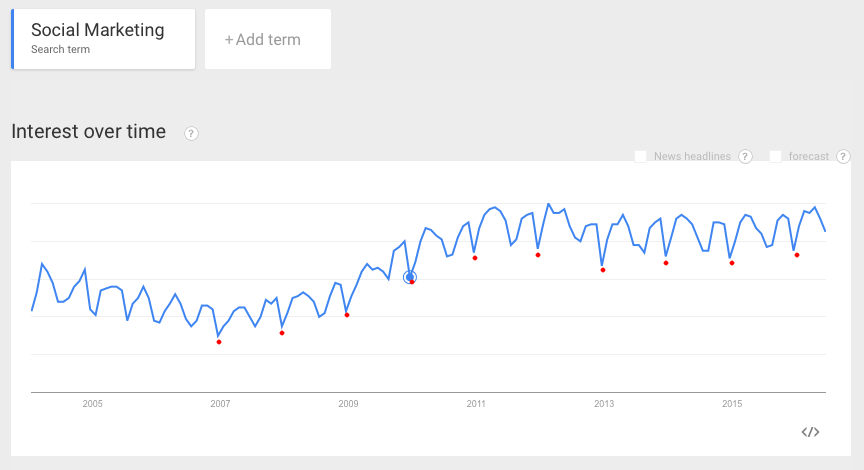Image resolution: width=864 pixels, height=470 pixels.
Task: Click red news dot below blue circled point
Action: coord(412,282)
